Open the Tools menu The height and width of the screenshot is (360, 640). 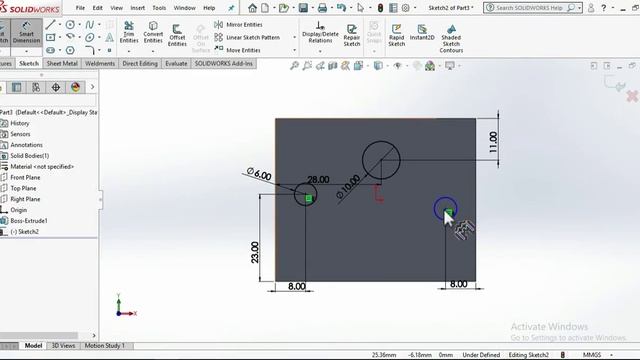click(159, 8)
